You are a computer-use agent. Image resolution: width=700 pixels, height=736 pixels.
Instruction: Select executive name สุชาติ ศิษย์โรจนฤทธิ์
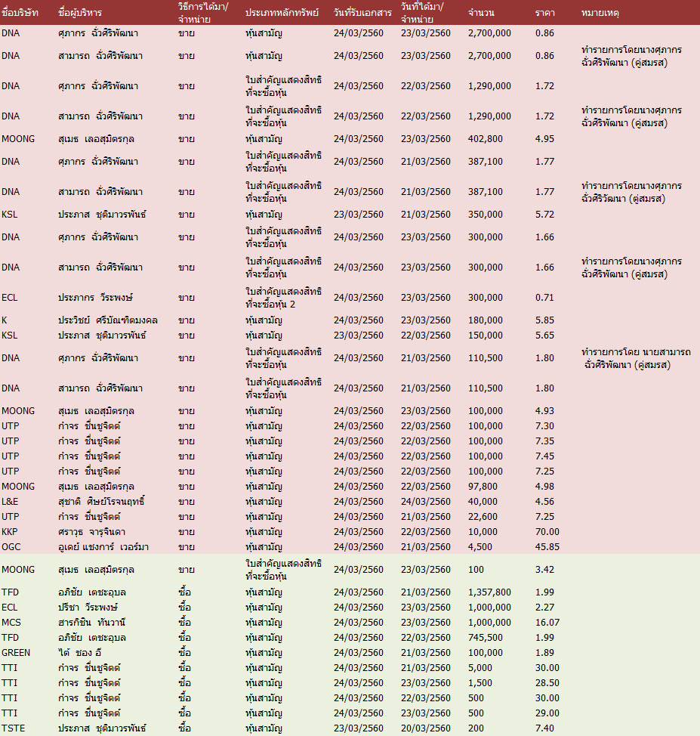coord(101,501)
